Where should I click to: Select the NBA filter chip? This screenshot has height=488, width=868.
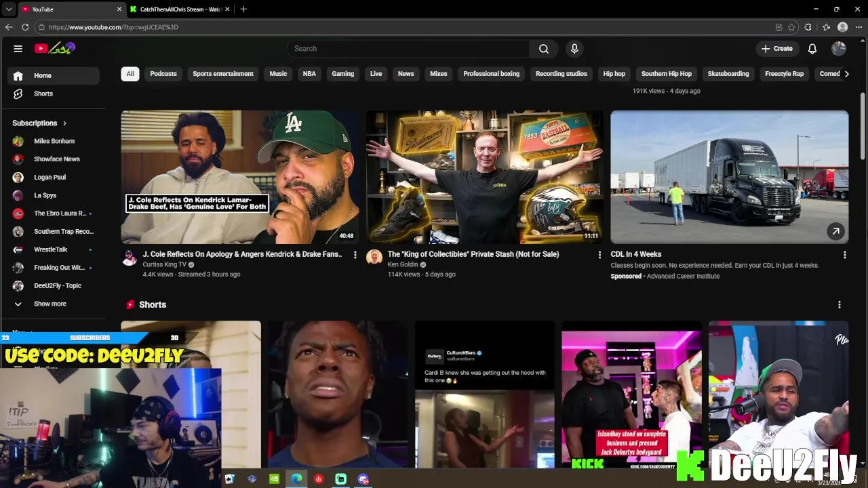click(x=309, y=74)
